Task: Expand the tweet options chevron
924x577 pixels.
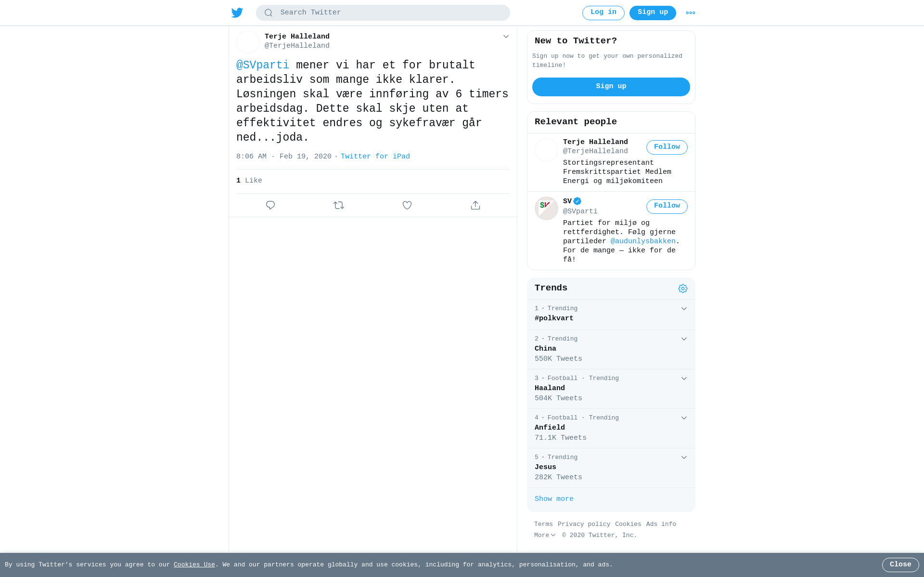Action: (506, 37)
